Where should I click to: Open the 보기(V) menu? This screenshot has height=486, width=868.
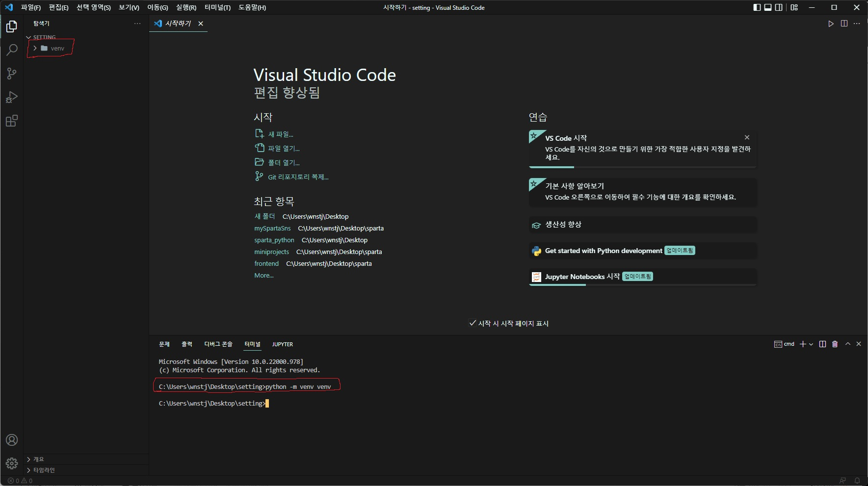129,7
